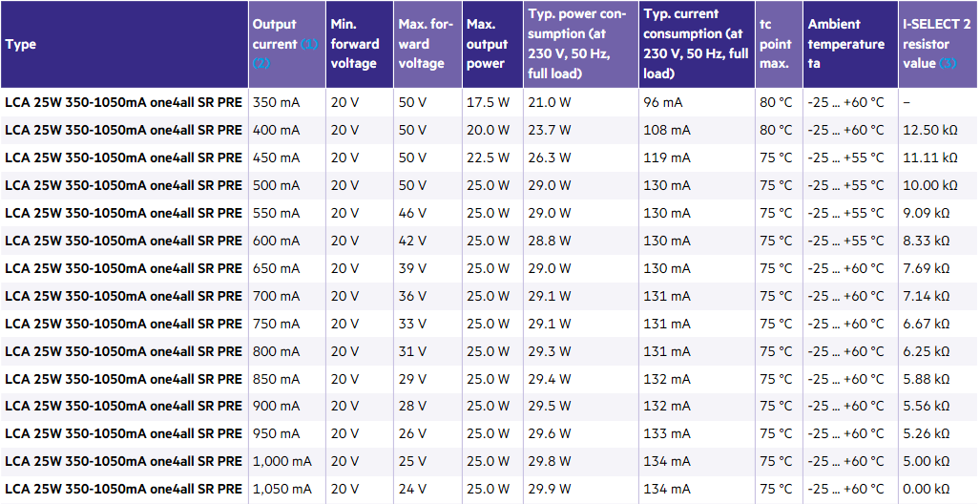This screenshot has width=980, height=504.
Task: Select the 108 mA current consumption cell
Action: point(697,130)
